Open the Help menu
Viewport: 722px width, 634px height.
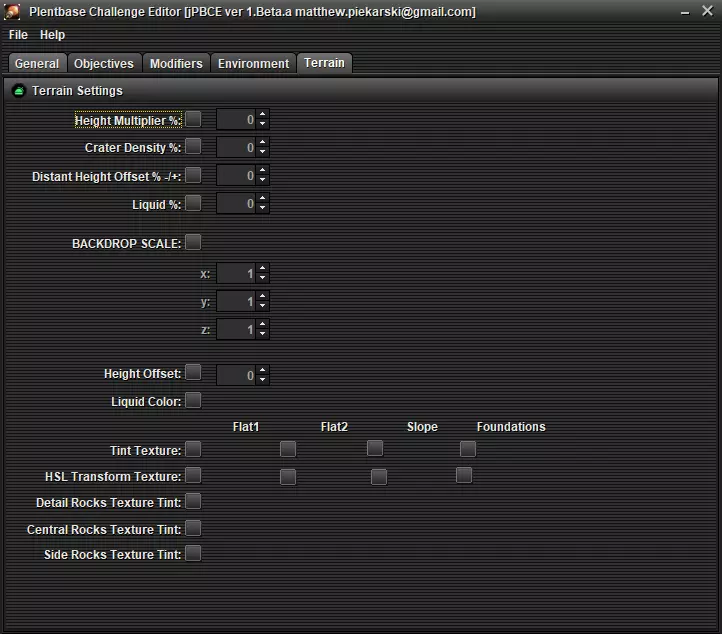(x=52, y=35)
